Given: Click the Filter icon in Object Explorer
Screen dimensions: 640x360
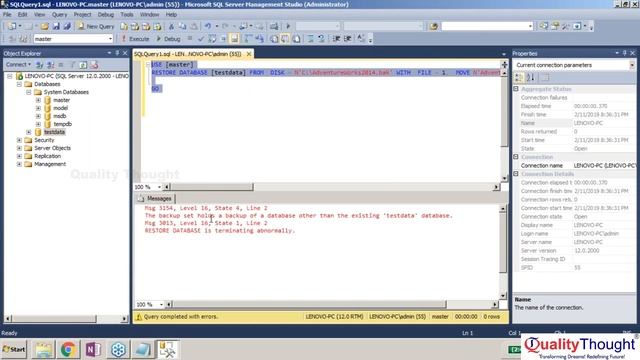Looking at the screenshot, I should tap(73, 64).
